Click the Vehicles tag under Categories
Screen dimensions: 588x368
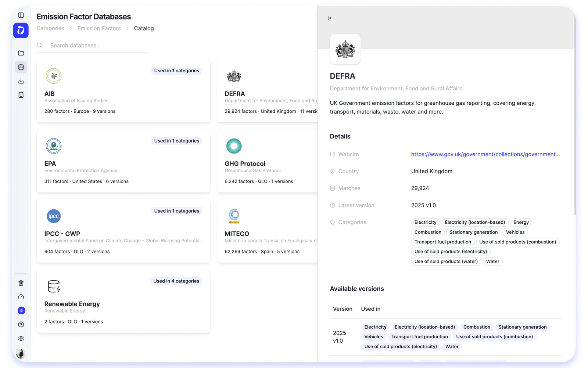pos(515,232)
